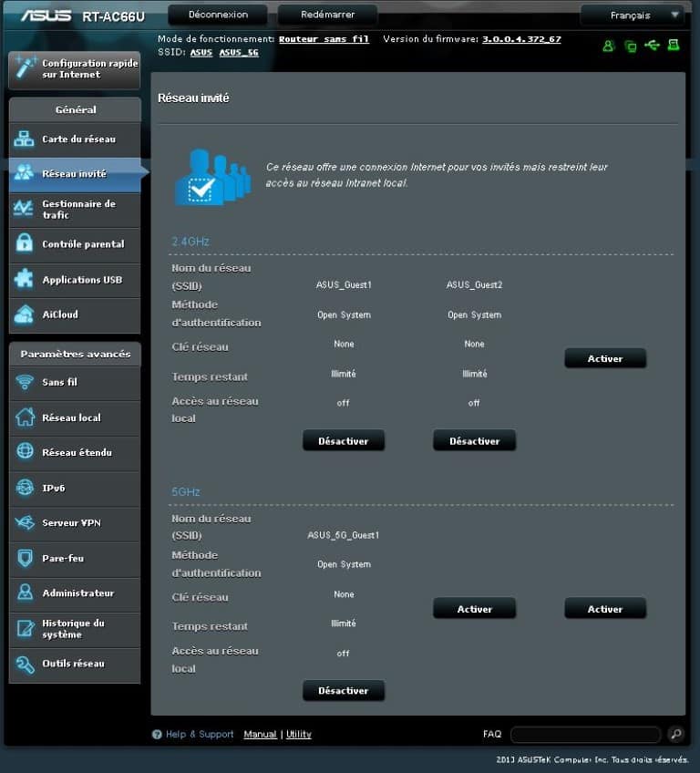The width and height of the screenshot is (700, 773).
Task: Click the Outils réseau wrench icon
Action: (25, 664)
